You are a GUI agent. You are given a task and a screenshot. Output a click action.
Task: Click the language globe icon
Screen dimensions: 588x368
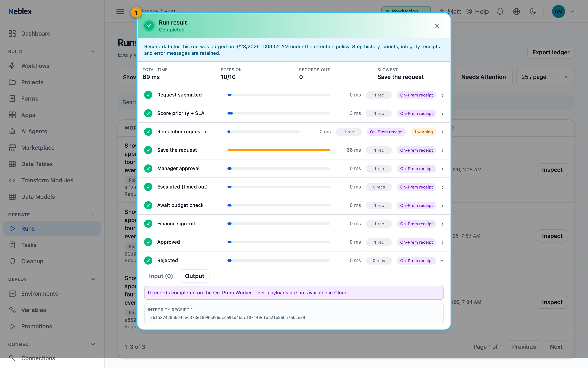[516, 11]
